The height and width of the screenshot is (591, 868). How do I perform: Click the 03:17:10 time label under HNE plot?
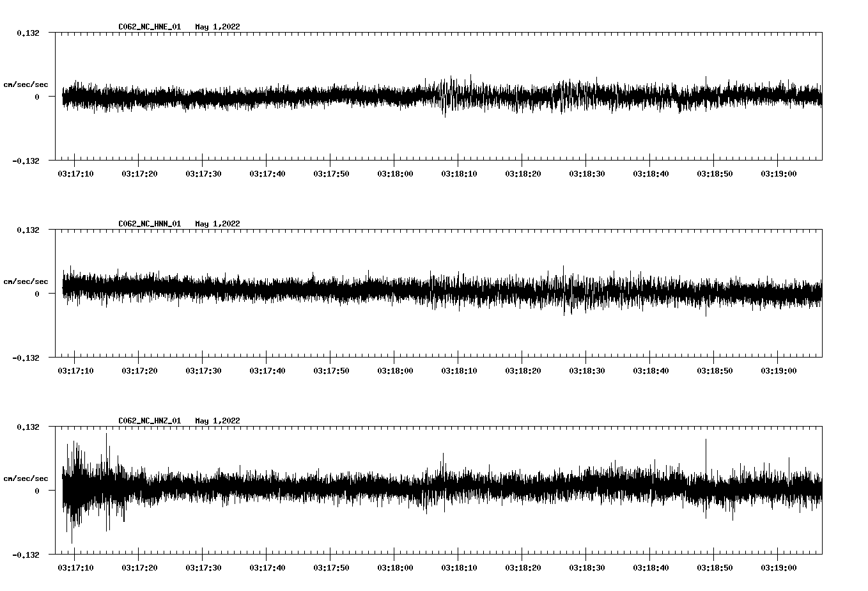click(75, 173)
